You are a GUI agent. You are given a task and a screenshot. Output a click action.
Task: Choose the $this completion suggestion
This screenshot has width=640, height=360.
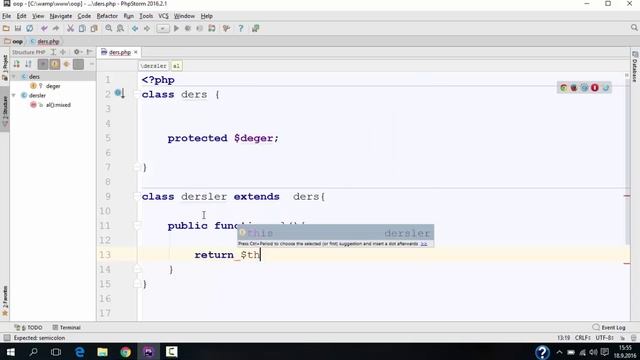tap(336, 233)
